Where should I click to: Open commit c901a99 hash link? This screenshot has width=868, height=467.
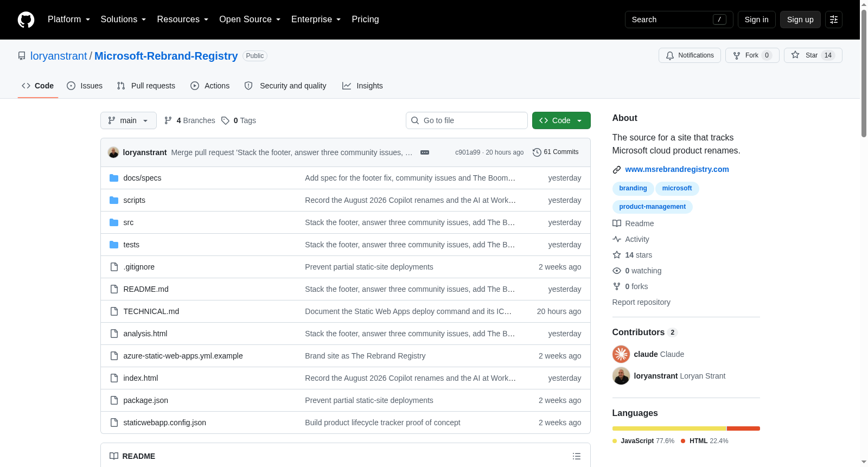[468, 152]
